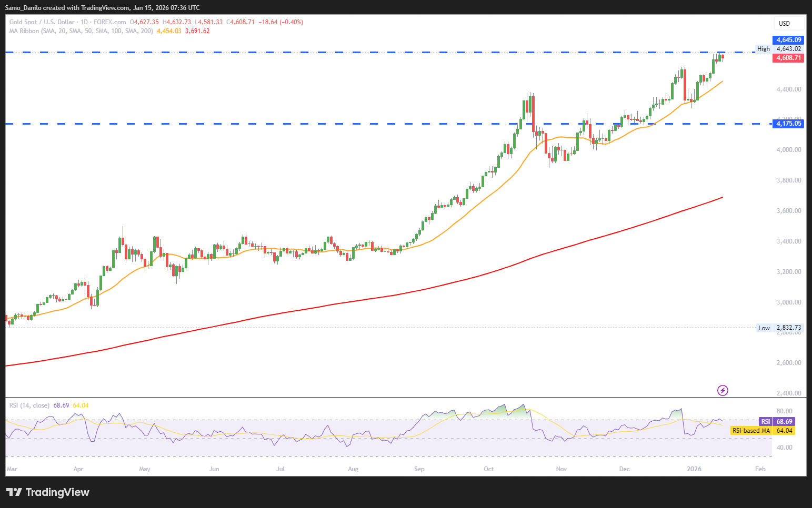Click the red 4,608.71 current price label
Screen dimensions: 812x508
click(x=788, y=58)
